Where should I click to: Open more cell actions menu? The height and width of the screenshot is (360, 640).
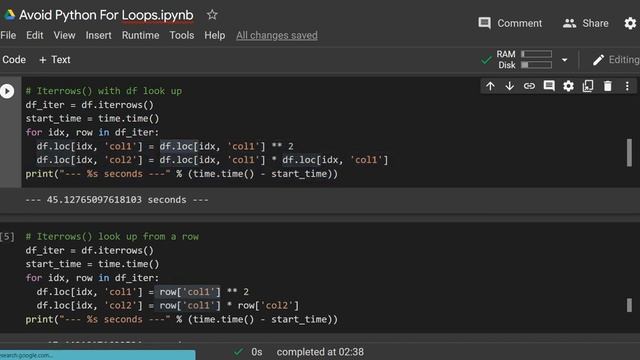(627, 86)
